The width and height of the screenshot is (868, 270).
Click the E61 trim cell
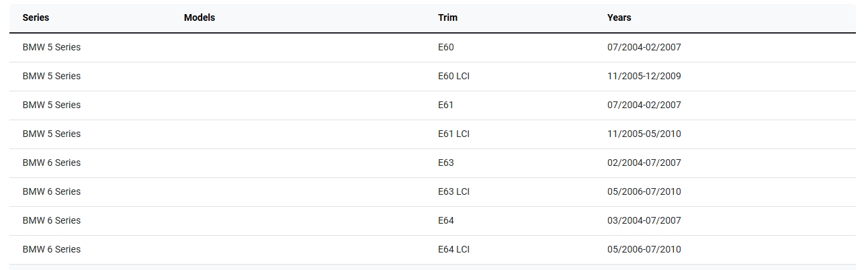[x=446, y=105]
